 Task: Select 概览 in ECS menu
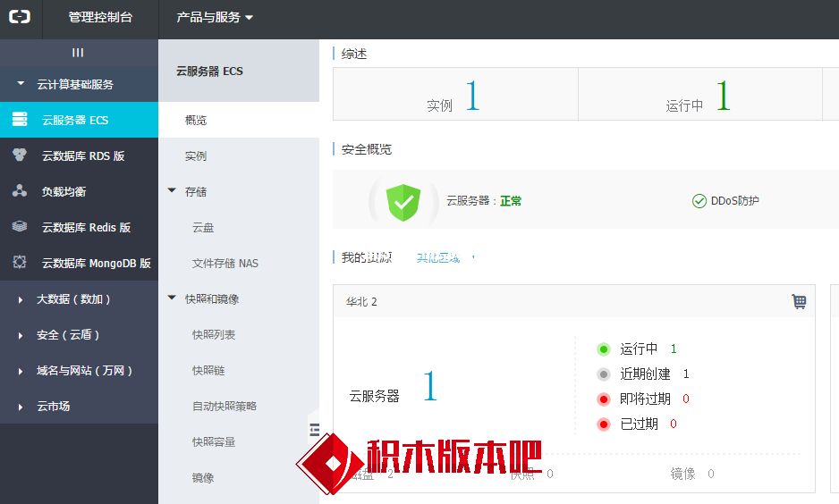click(239, 120)
